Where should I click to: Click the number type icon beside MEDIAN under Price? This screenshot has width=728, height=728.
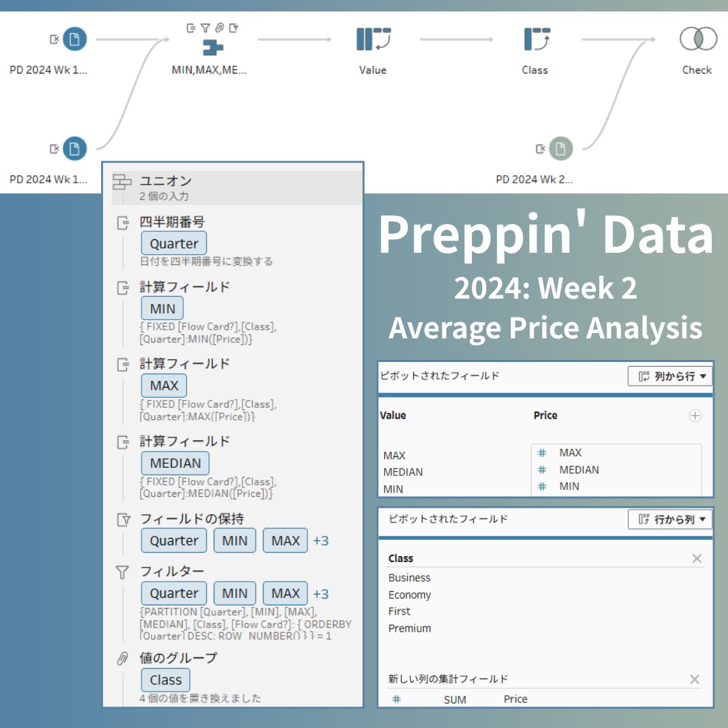[x=541, y=470]
